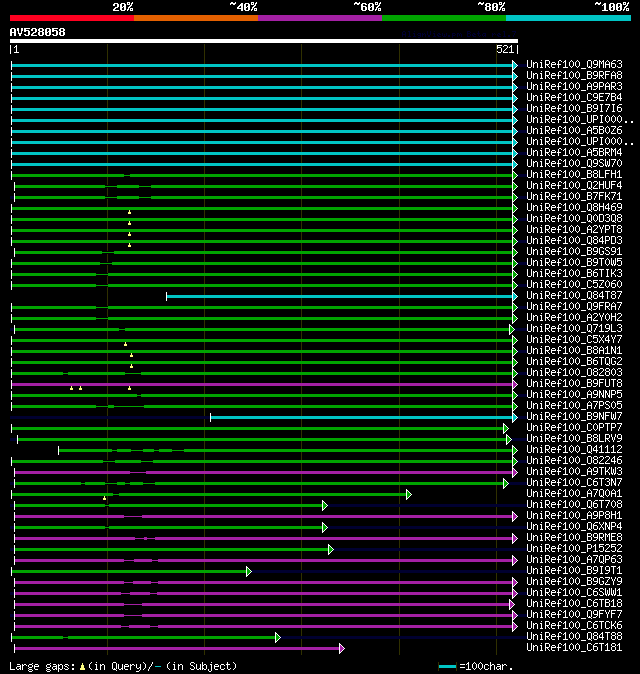The width and height of the screenshot is (640, 674).
Task: Select the UniRef100_A9TKW3 label
Action: (x=574, y=472)
